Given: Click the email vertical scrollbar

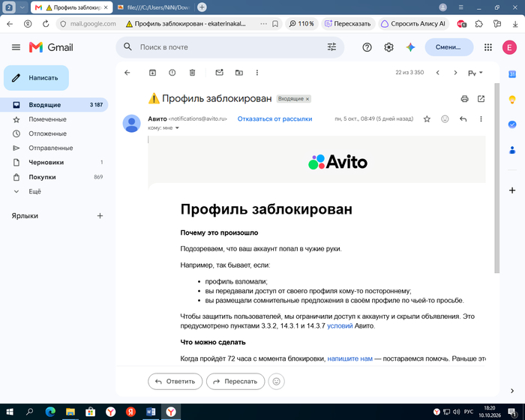Looking at the screenshot, I should coord(496,178).
